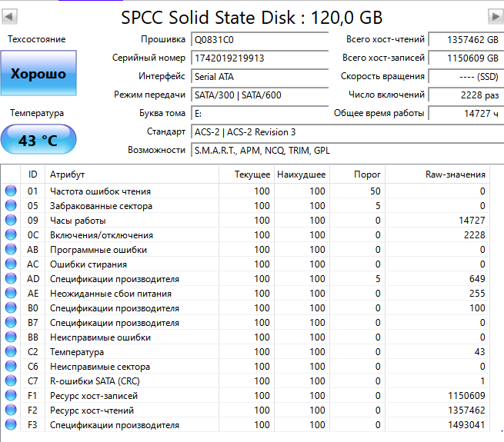Click the 43 °C temperature button
504x442 pixels.
click(38, 141)
